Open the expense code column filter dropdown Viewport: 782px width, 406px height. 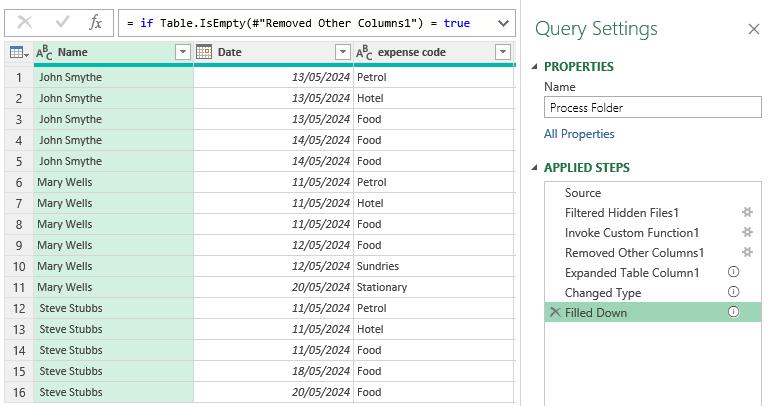pos(503,52)
